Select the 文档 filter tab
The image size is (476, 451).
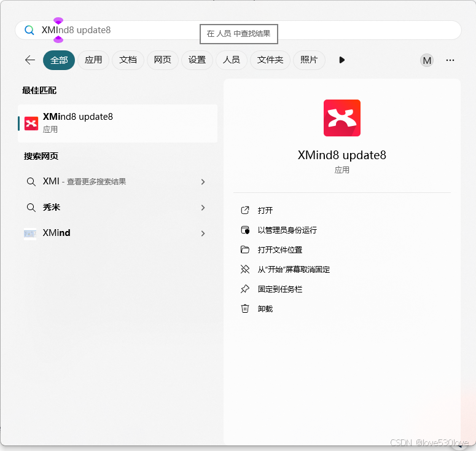click(x=128, y=60)
